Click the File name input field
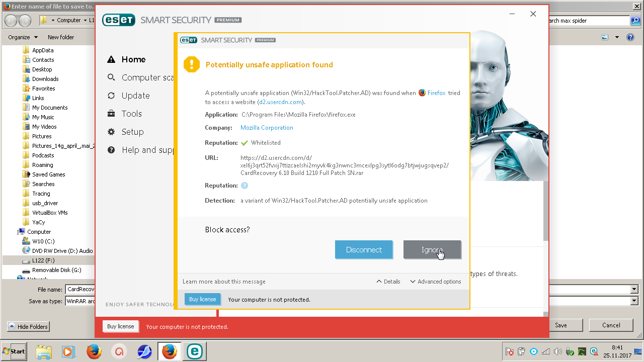The height and width of the screenshot is (362, 644). pos(79,289)
